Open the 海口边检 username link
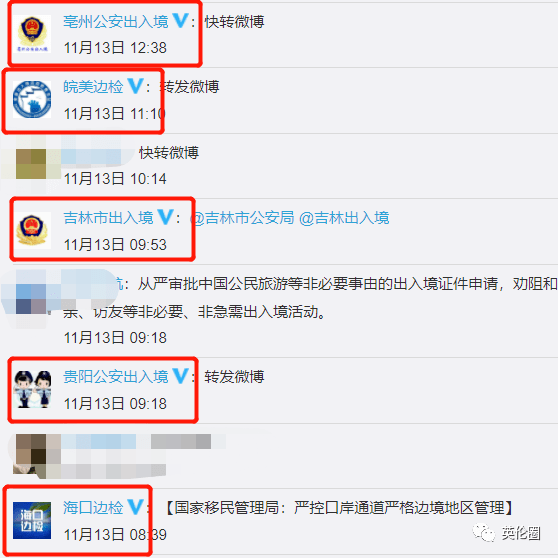The image size is (558, 558). click(93, 508)
